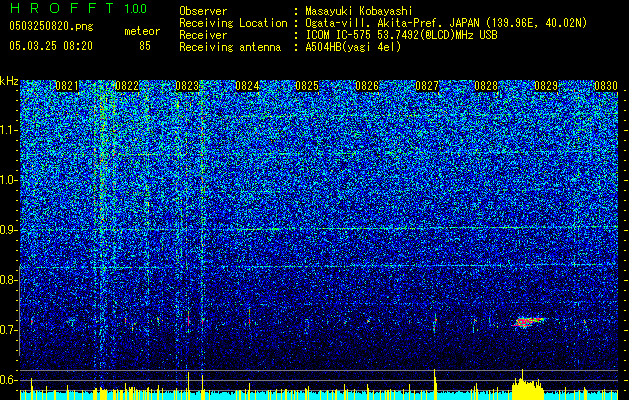The height and width of the screenshot is (400, 629).
Task: Click the A504HB(yagi 4el) antenna text
Action: [x=353, y=47]
